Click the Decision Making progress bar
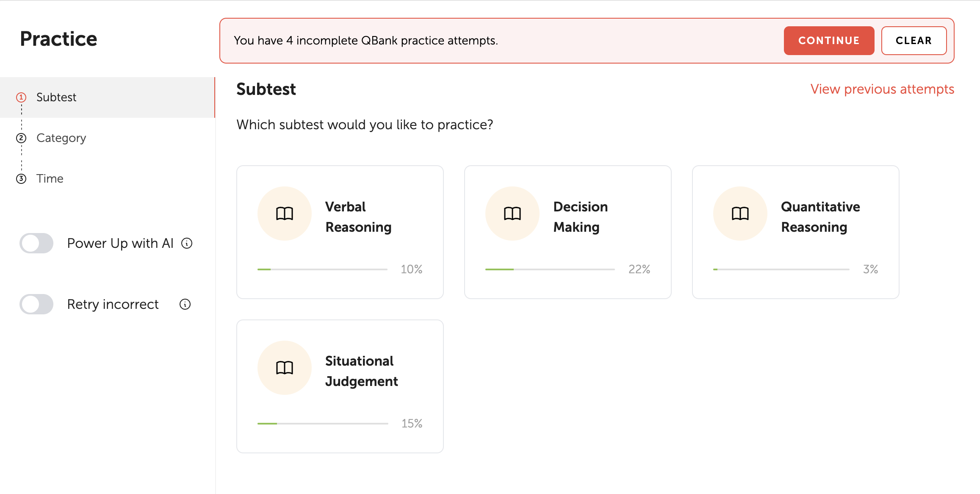The height and width of the screenshot is (494, 980). 550,269
